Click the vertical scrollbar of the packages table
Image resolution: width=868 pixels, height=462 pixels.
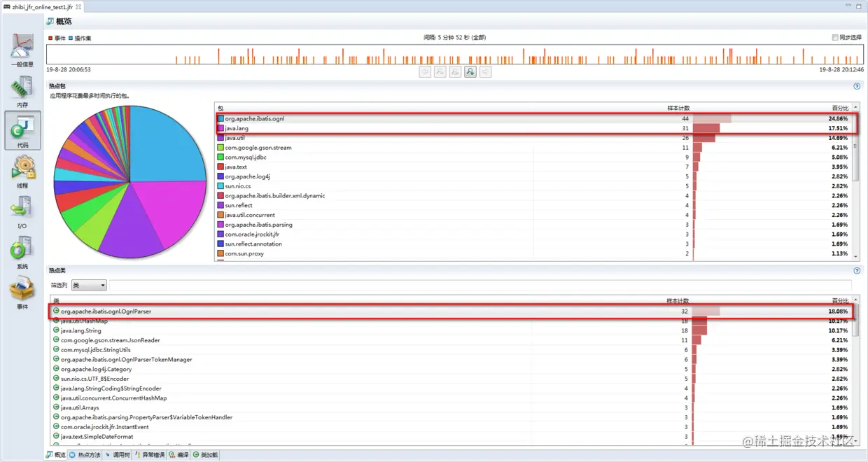[856, 182]
